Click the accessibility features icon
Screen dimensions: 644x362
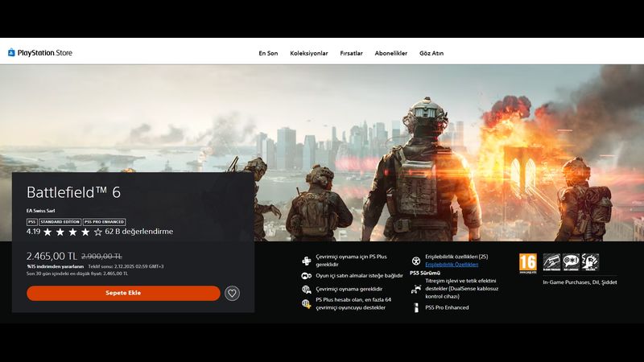(416, 261)
